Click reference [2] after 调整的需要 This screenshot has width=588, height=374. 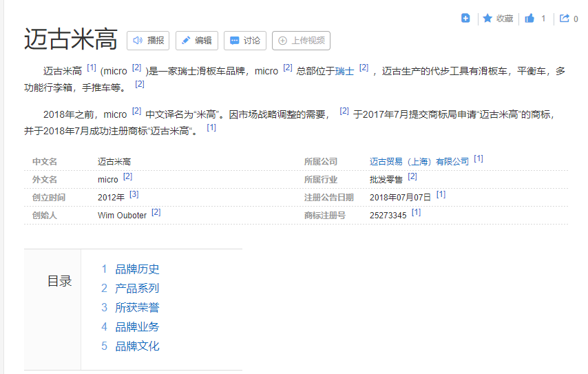(x=344, y=111)
